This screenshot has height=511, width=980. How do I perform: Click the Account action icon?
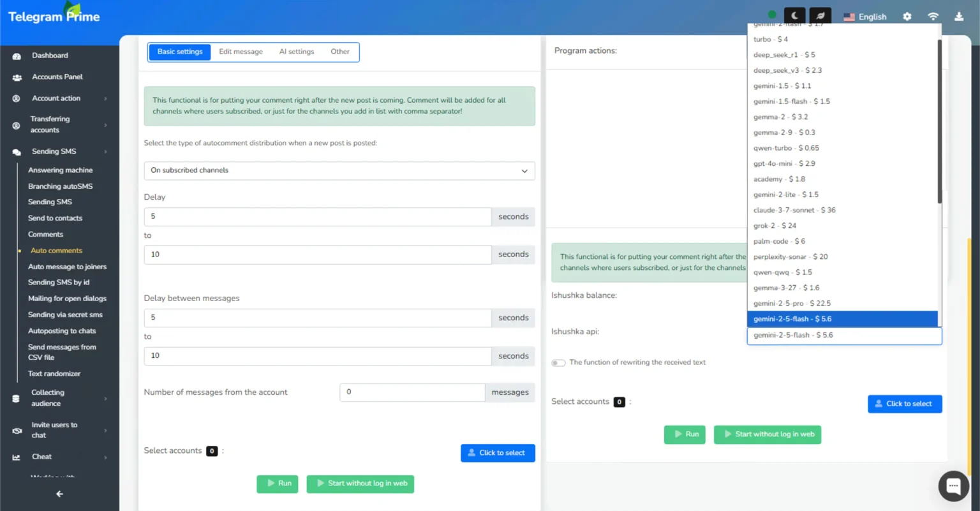coord(15,98)
